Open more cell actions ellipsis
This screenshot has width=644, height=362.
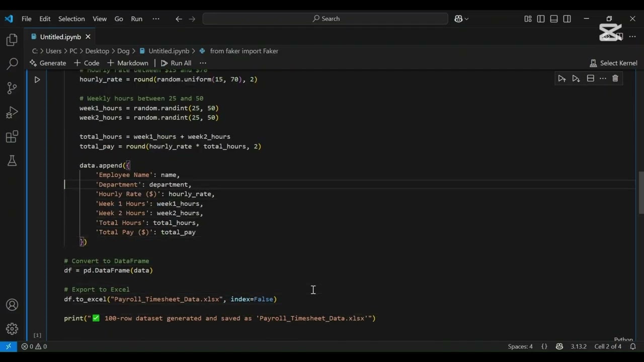coord(603,78)
